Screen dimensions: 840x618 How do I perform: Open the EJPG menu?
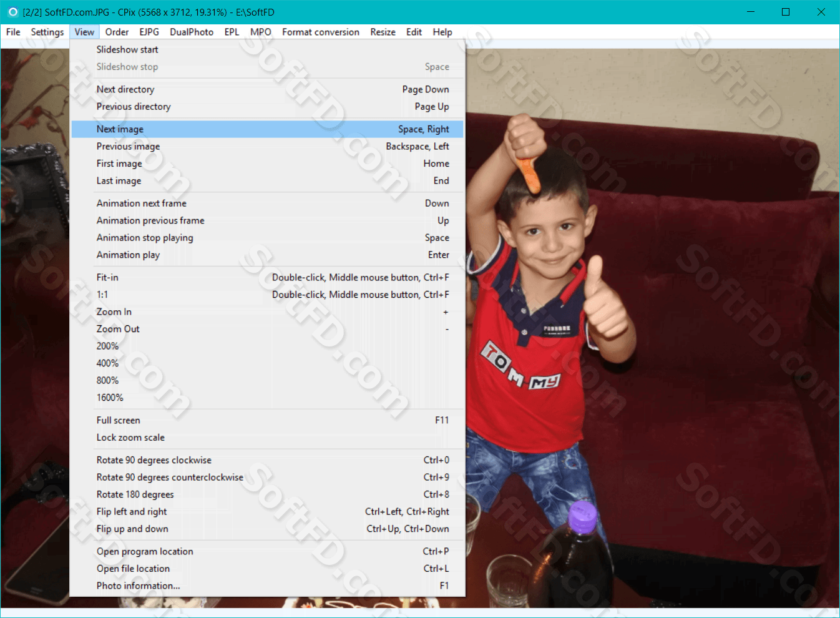point(149,32)
